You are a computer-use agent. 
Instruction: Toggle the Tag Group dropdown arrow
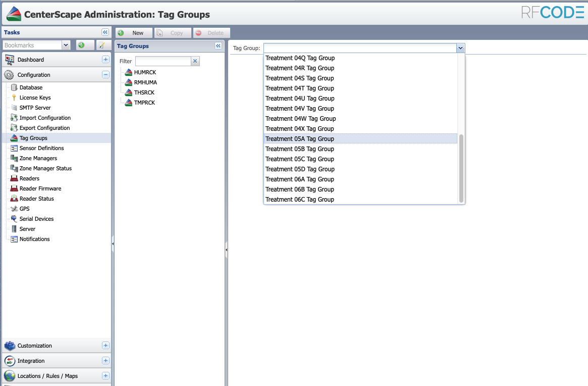pyautogui.click(x=460, y=48)
